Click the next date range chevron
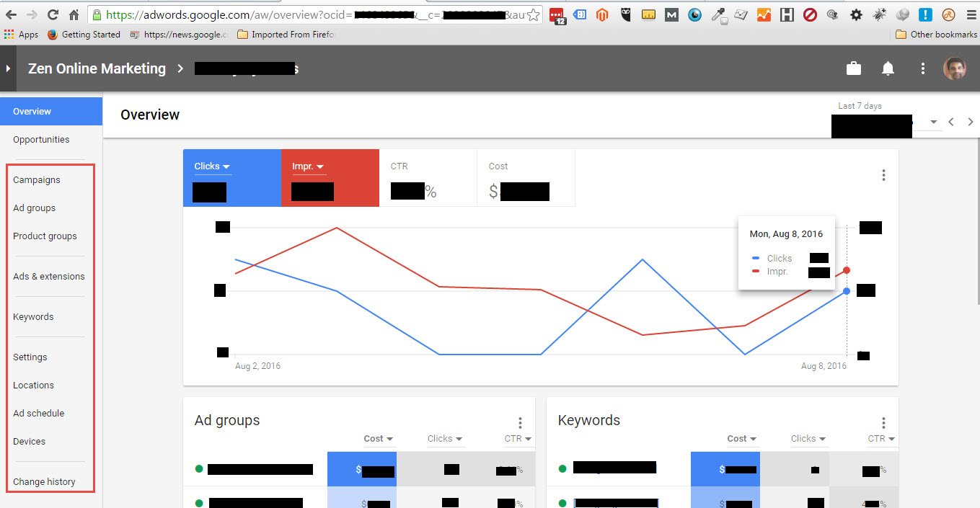 (971, 122)
